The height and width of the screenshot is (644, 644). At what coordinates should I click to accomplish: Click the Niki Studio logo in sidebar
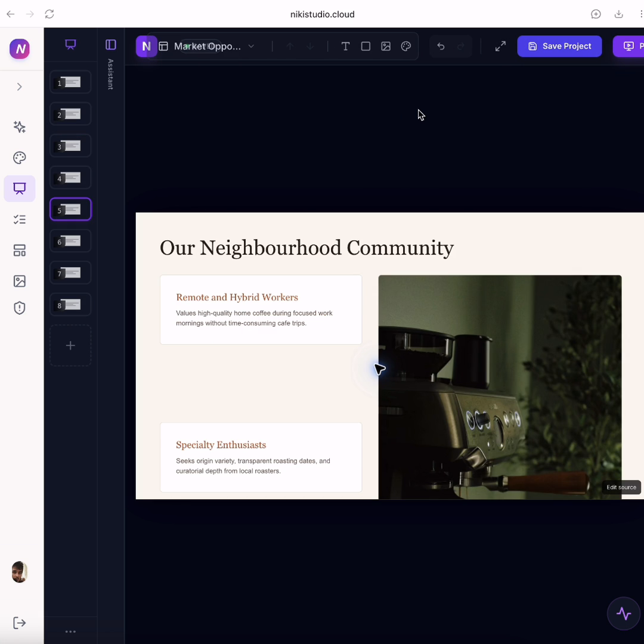click(19, 49)
